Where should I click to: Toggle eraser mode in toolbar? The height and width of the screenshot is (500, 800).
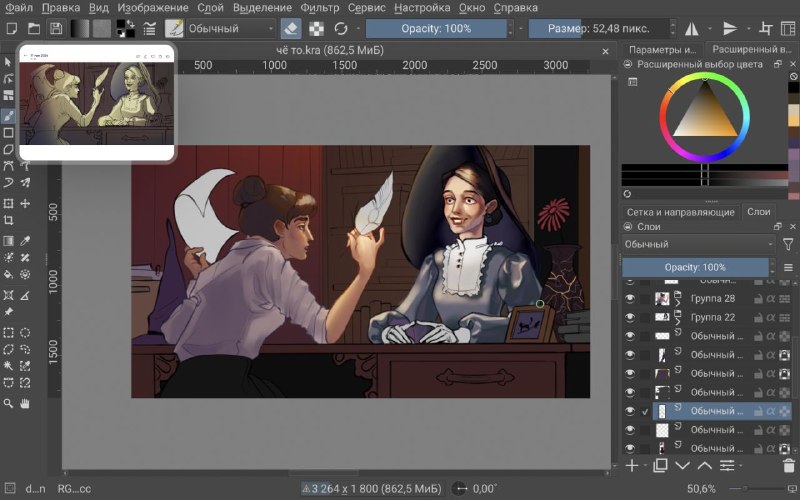[x=291, y=29]
